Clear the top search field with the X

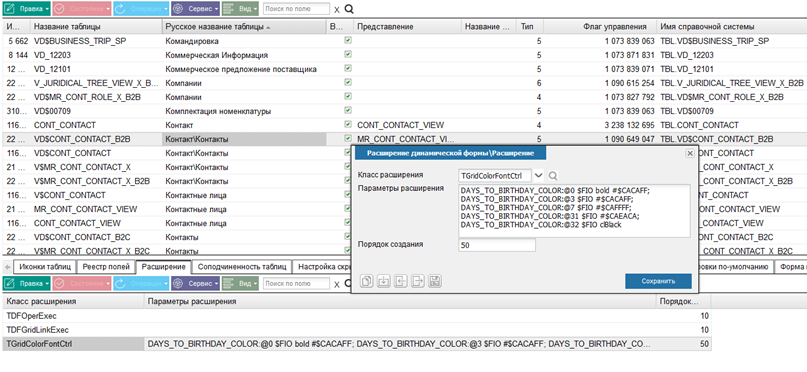337,10
